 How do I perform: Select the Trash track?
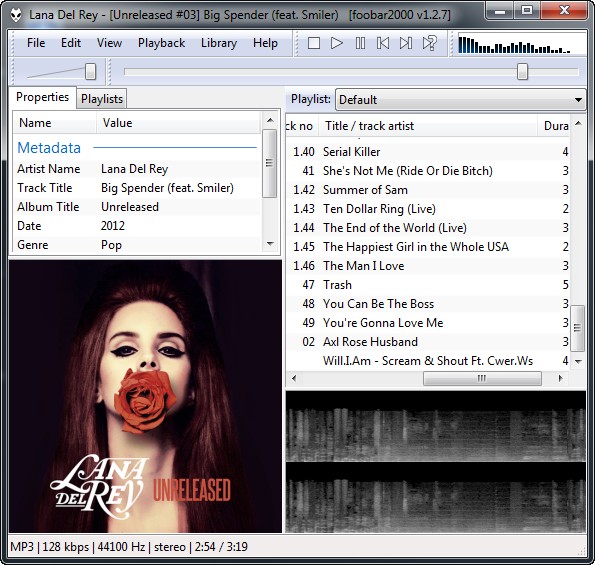(428, 285)
